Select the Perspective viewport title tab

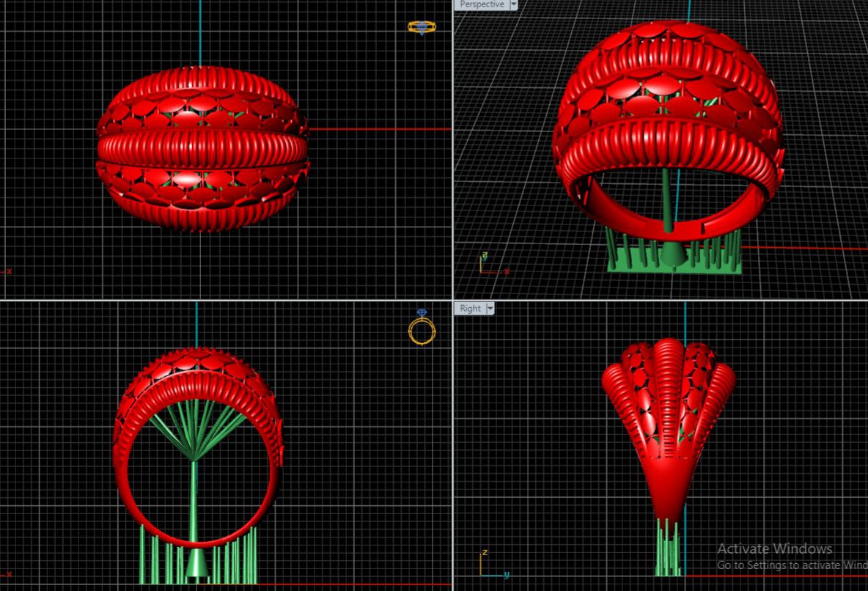(x=482, y=4)
